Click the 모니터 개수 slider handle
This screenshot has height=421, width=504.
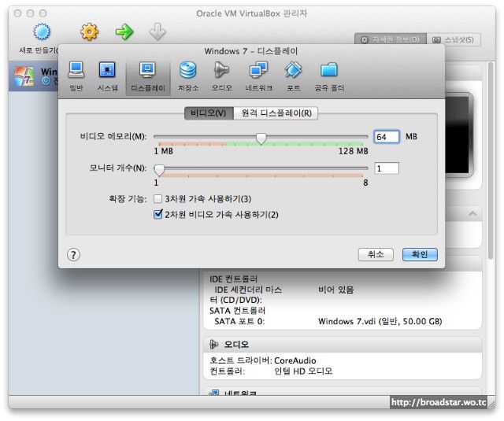159,169
